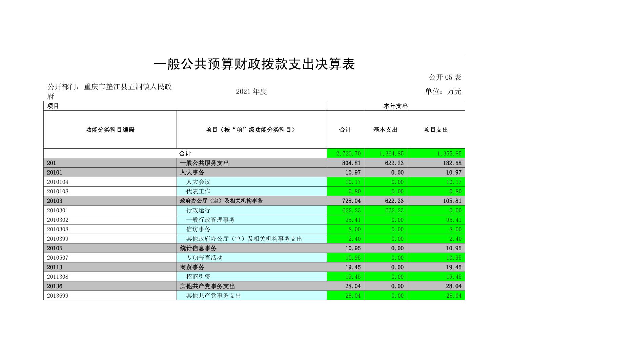Select the 项目支出 column header
Image resolution: width=634 pixels, height=364 pixels.
(x=436, y=130)
